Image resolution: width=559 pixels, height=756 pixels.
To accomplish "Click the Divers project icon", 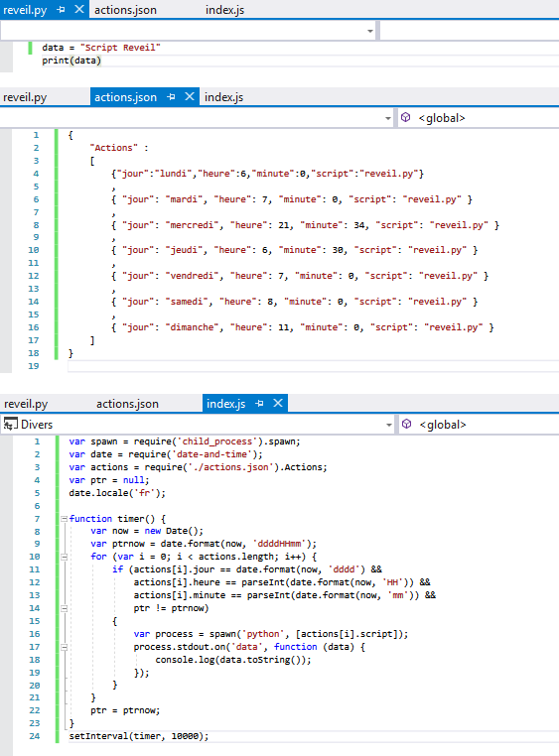I will [11, 424].
